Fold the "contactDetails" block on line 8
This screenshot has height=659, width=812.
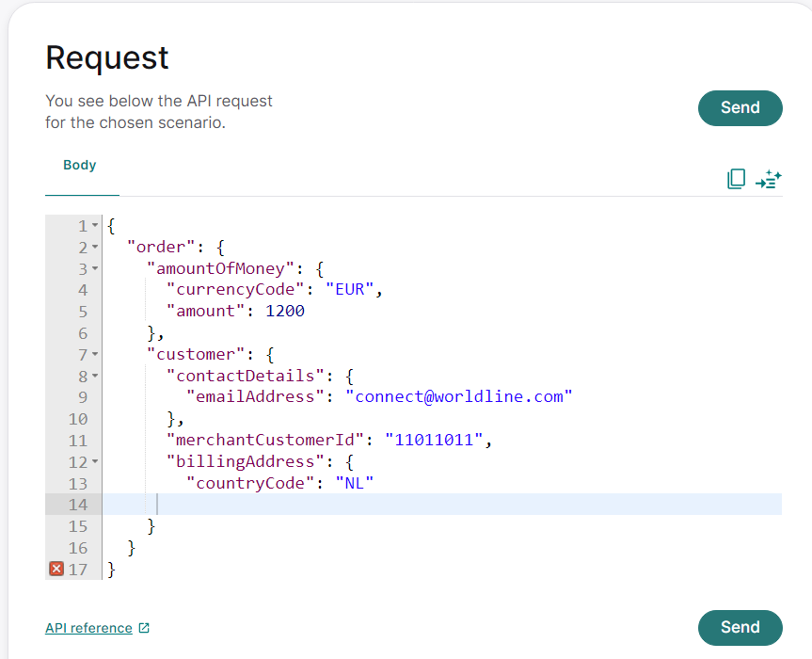click(95, 376)
